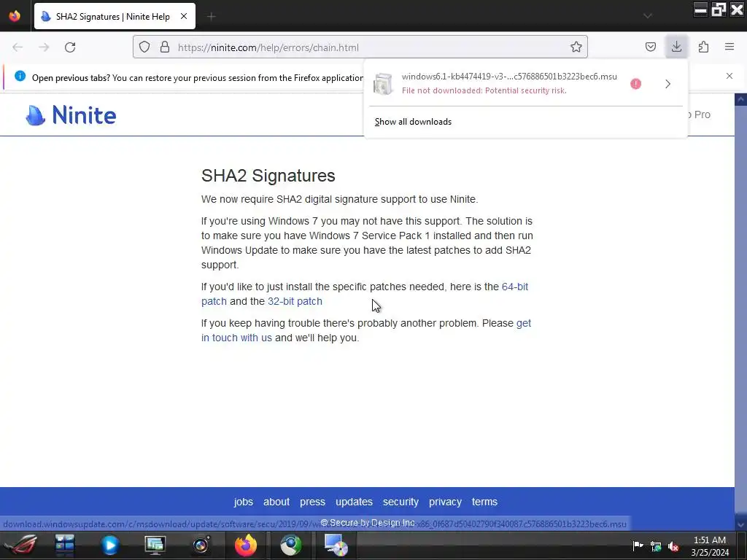747x560 pixels.
Task: Click the SHA2 Signatures heading text
Action: tap(268, 176)
